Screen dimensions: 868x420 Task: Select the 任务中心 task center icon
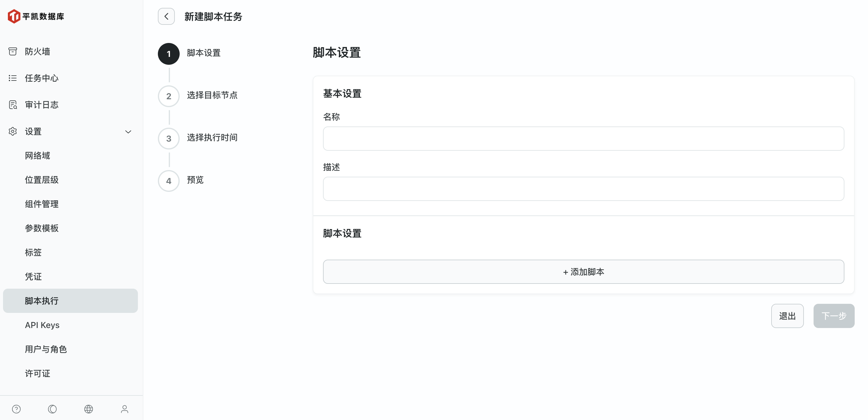coord(13,78)
